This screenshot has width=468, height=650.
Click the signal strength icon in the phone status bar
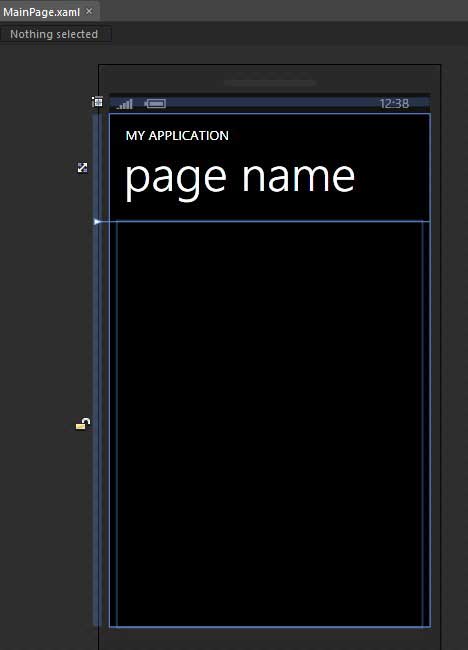pos(125,104)
